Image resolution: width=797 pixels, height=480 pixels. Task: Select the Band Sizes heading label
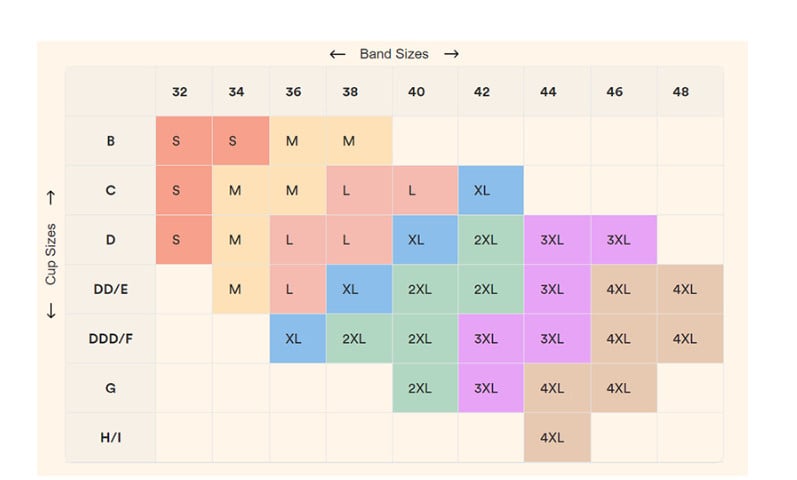tap(394, 54)
